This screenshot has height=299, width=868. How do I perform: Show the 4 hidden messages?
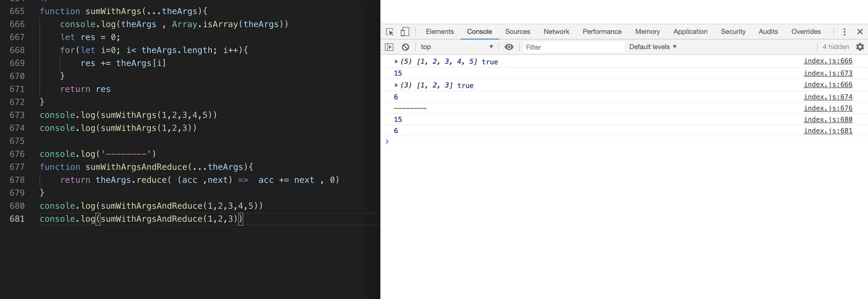tap(836, 47)
